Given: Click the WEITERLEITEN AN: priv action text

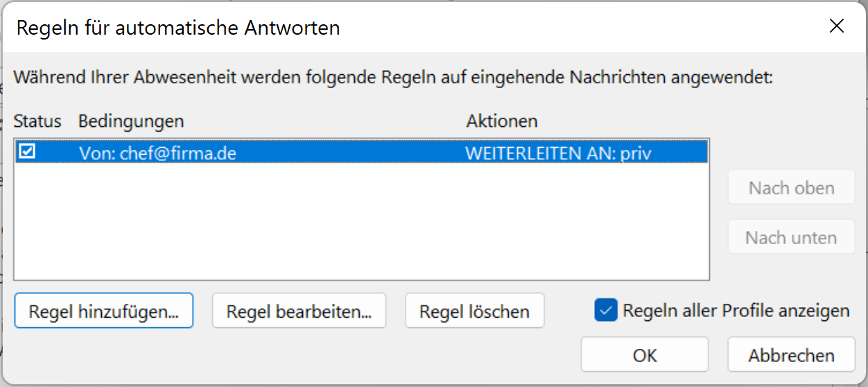Looking at the screenshot, I should (558, 153).
